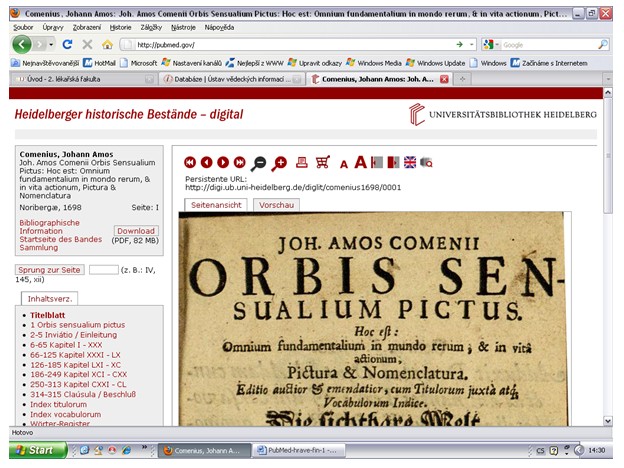Switch to the Databáze Ústav vědeckých informací tab
The image size is (624, 468).
click(232, 79)
